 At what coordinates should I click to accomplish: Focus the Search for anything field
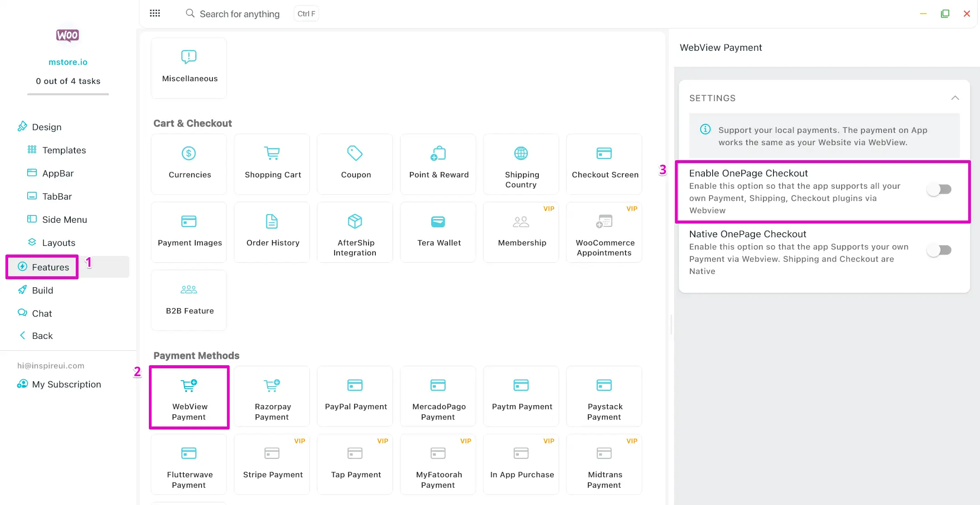tap(239, 14)
